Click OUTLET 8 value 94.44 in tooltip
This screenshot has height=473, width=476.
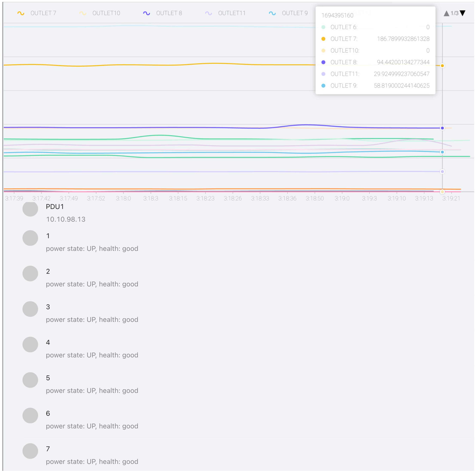pos(403,62)
